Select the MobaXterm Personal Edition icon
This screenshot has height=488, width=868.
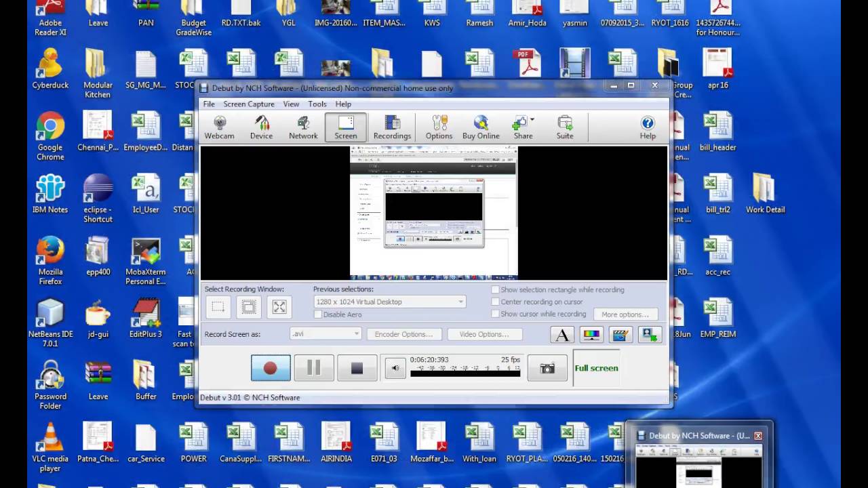[x=146, y=260]
